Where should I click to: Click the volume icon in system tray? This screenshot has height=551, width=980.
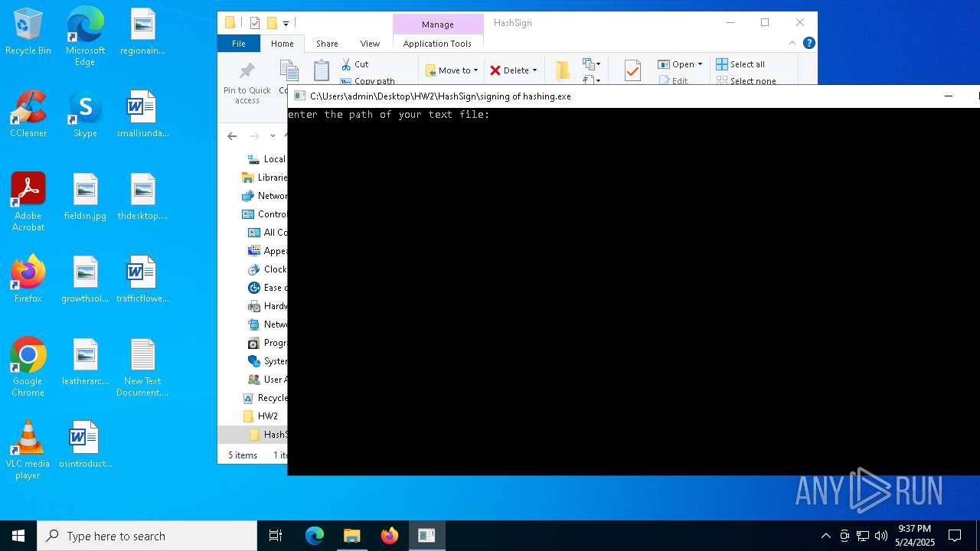880,536
